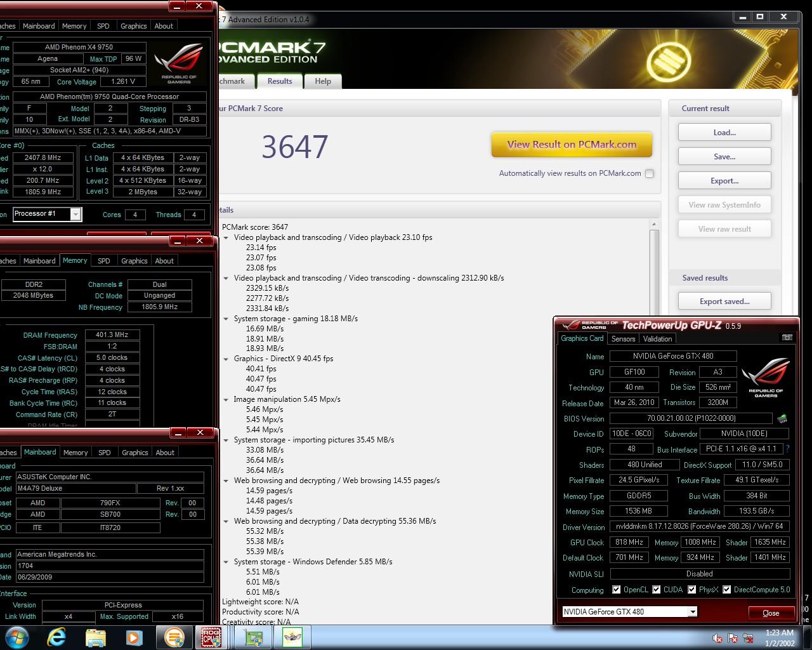
Task: Click Close button in GPU-Z
Action: (x=771, y=613)
